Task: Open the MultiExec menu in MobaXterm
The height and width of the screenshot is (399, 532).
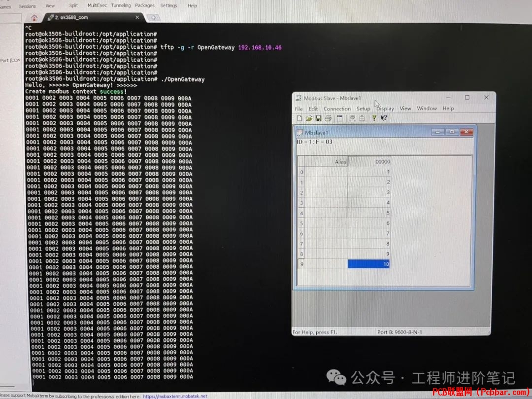Action: (x=97, y=5)
